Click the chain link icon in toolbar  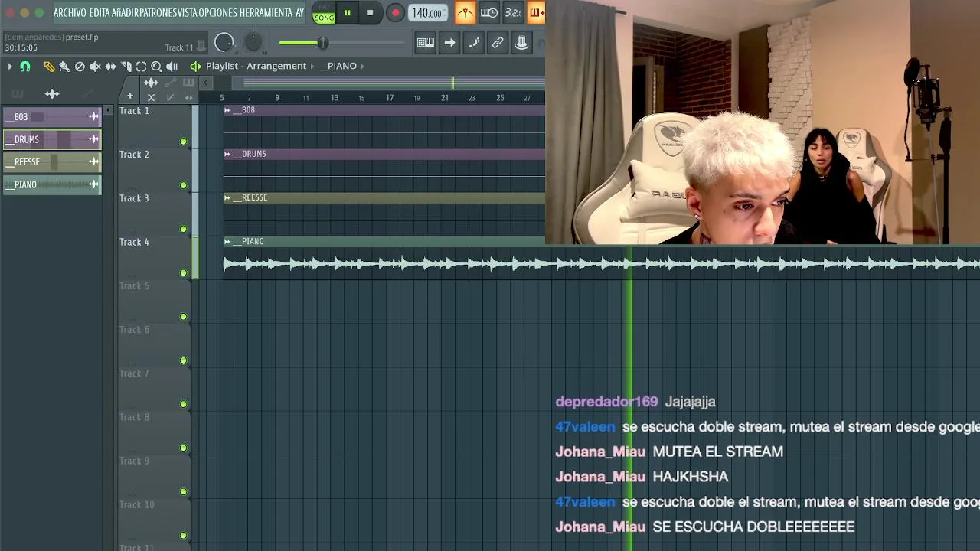coord(498,43)
